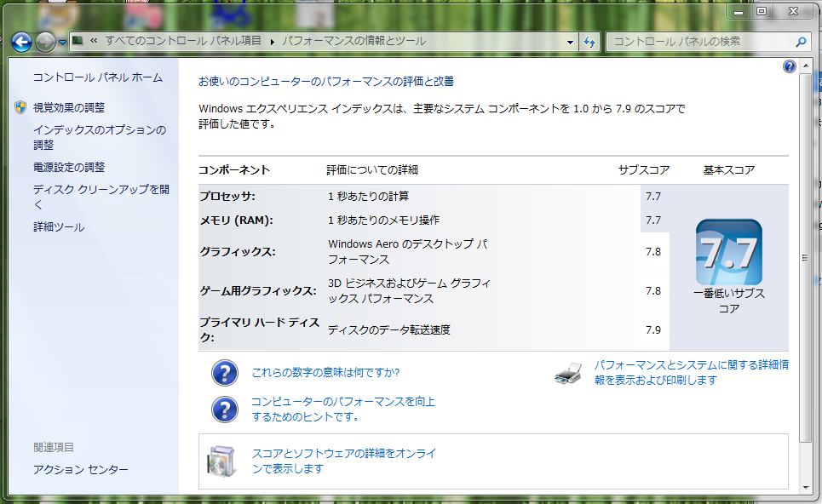The height and width of the screenshot is (504, 822).
Task: Click the shield icon next to 視覚効果の調整
Action: point(20,107)
